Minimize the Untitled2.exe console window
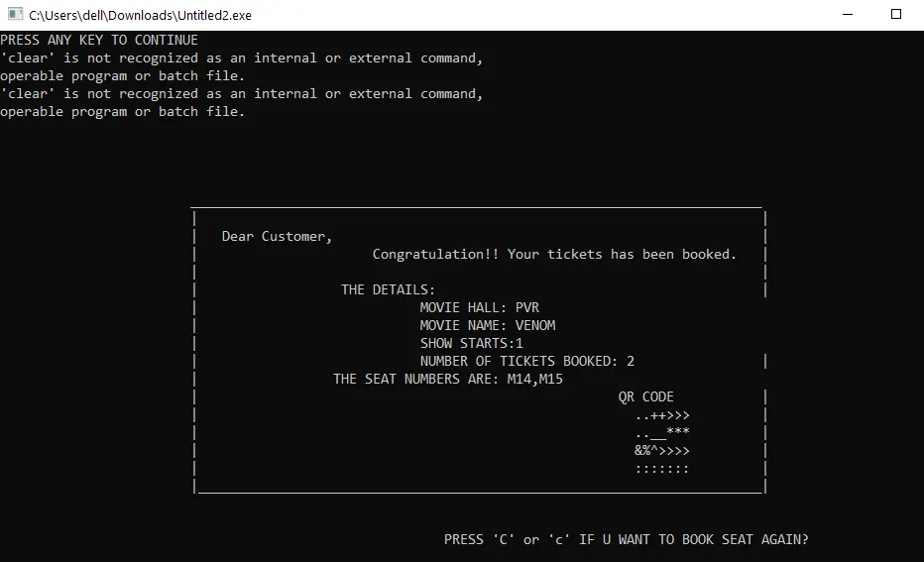Image resolution: width=924 pixels, height=562 pixels. [x=849, y=15]
